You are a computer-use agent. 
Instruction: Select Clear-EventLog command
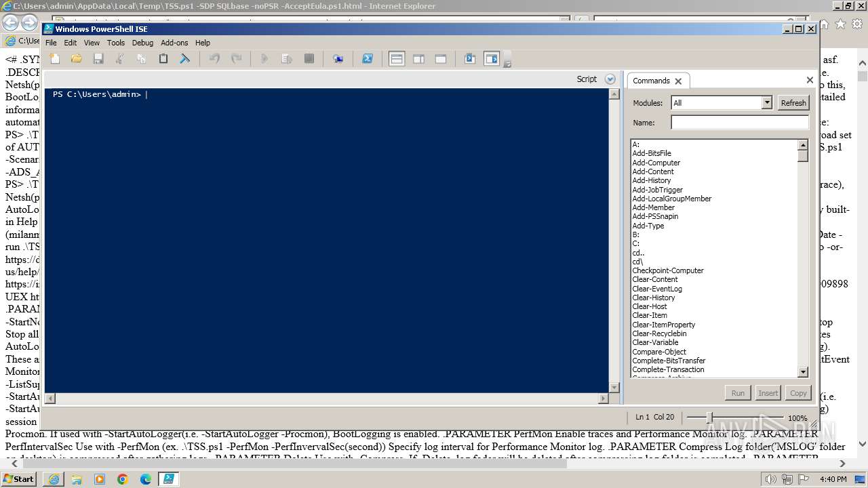(657, 289)
